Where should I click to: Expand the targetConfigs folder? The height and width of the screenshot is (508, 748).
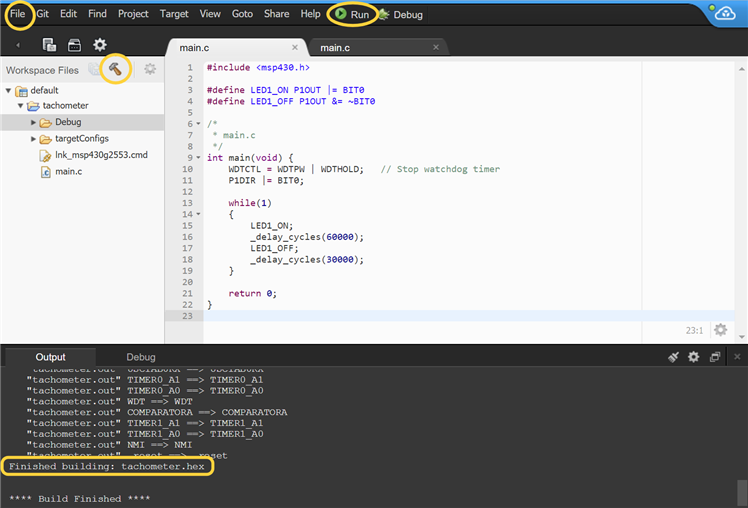pyautogui.click(x=34, y=138)
